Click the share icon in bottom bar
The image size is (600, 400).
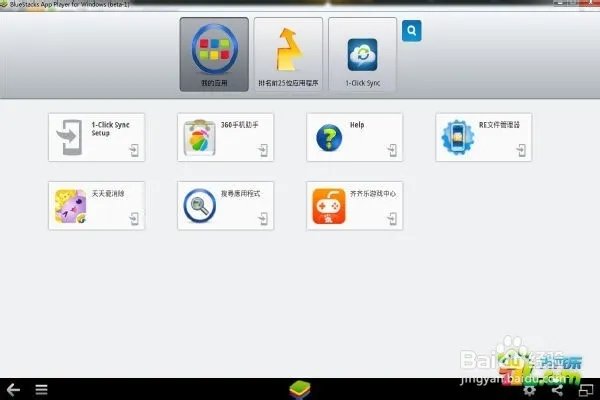(558, 390)
